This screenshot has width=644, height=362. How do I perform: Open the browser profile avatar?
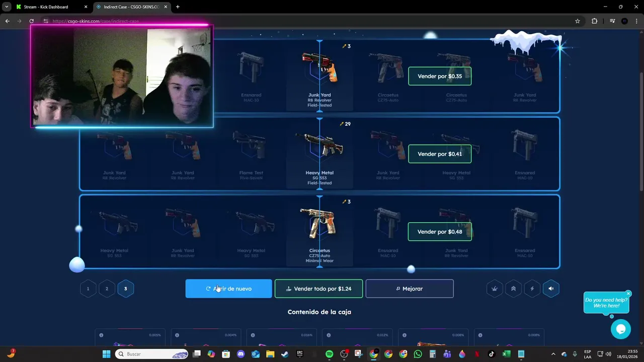pos(624,21)
